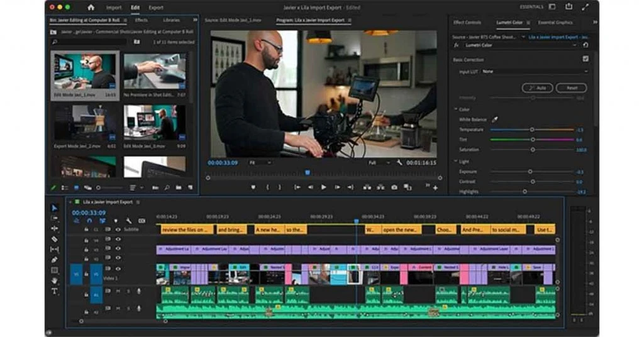Toggle full screen video icon in header
The height and width of the screenshot is (337, 644).
586,7
